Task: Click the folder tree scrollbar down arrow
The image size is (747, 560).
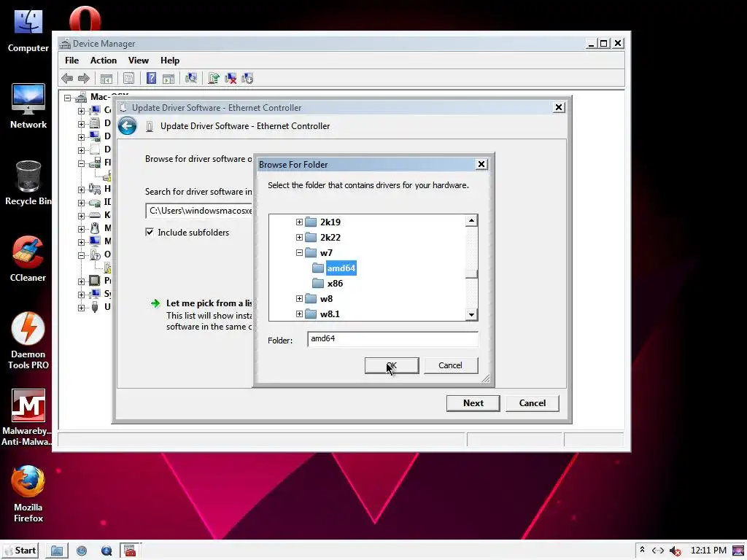Action: 471,314
